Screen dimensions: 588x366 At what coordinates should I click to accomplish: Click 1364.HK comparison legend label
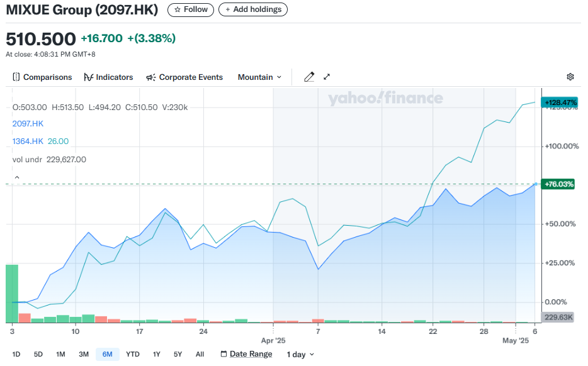click(28, 141)
